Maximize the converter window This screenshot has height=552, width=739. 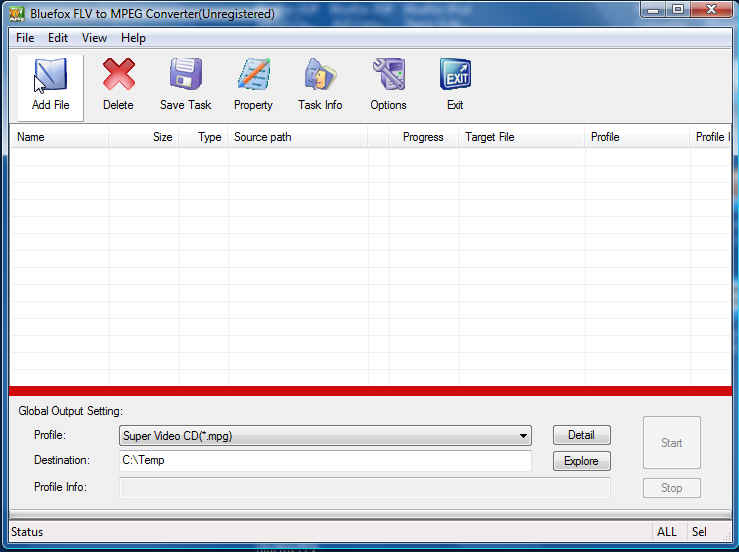[x=678, y=9]
